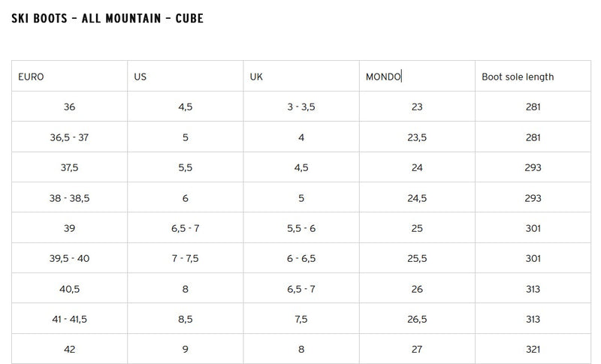Select the MONDO column header
The width and height of the screenshot is (601, 364).
383,77
